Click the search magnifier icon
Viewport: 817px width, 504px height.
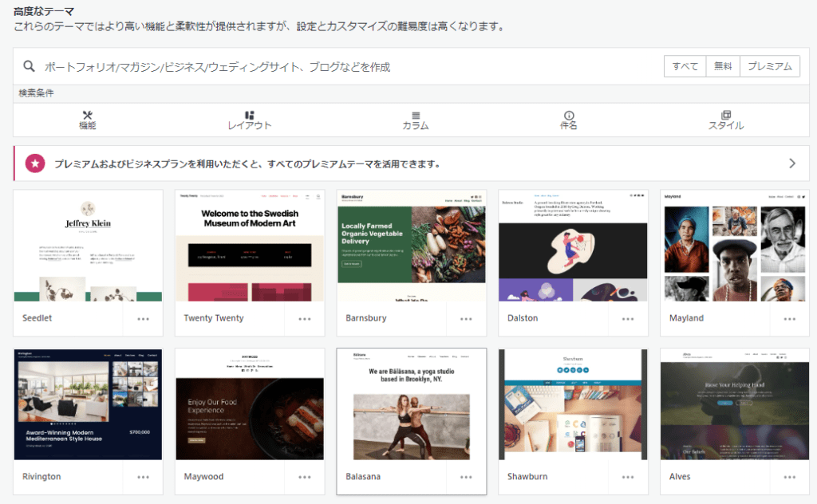coord(29,67)
